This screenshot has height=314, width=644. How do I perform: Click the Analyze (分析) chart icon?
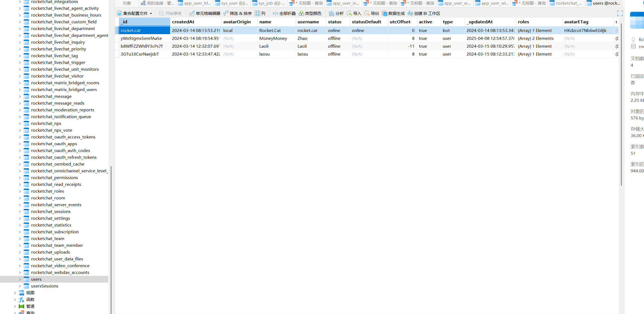pyautogui.click(x=331, y=13)
